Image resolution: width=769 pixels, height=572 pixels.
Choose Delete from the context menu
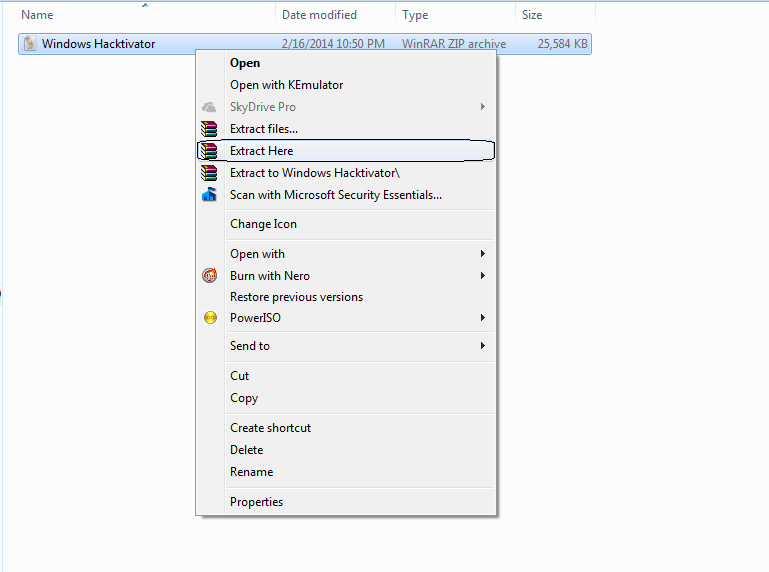point(346,450)
